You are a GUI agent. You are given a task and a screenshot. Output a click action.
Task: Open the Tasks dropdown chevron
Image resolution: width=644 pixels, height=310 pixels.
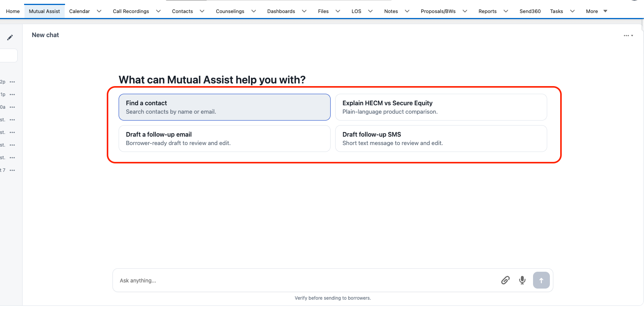(x=572, y=11)
